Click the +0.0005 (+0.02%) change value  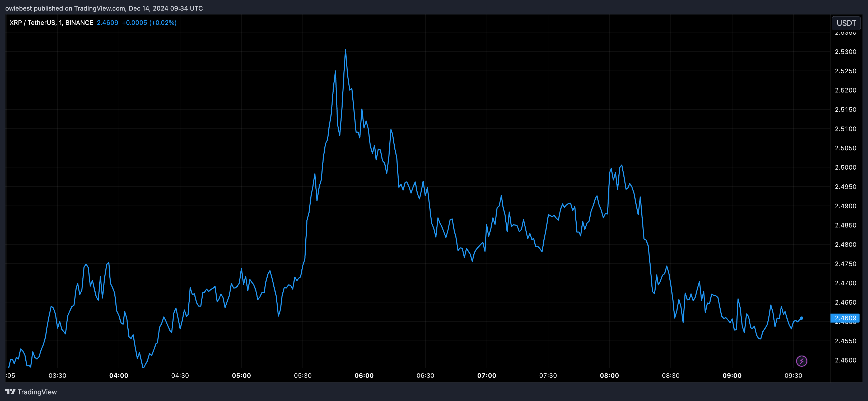click(149, 22)
